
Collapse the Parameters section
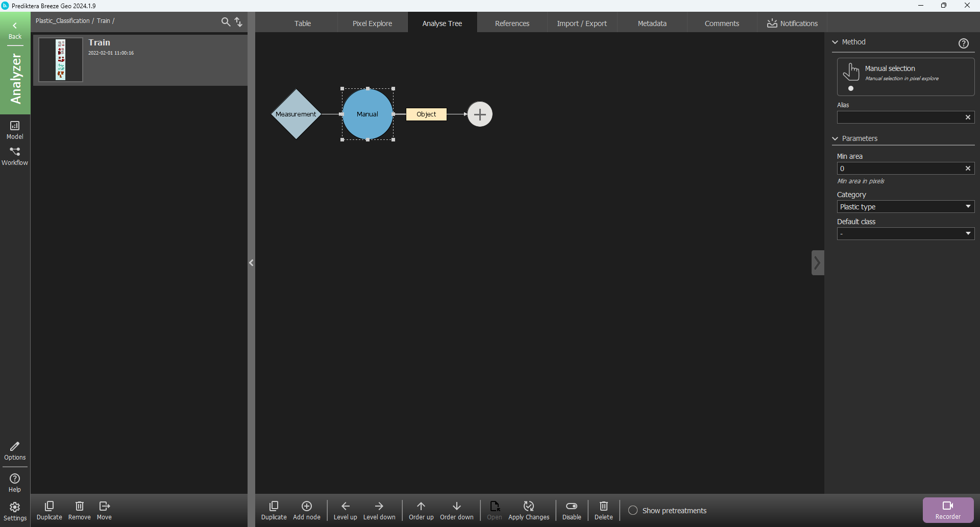836,138
